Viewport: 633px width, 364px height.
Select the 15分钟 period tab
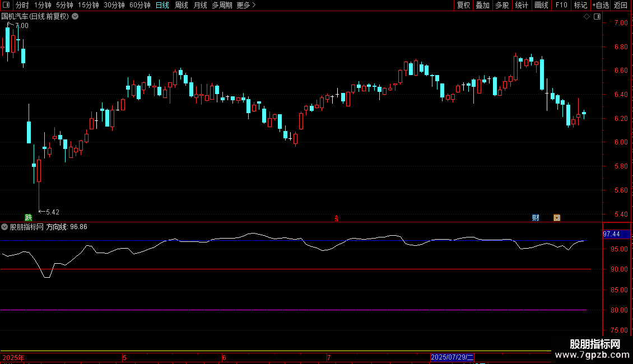click(x=89, y=5)
